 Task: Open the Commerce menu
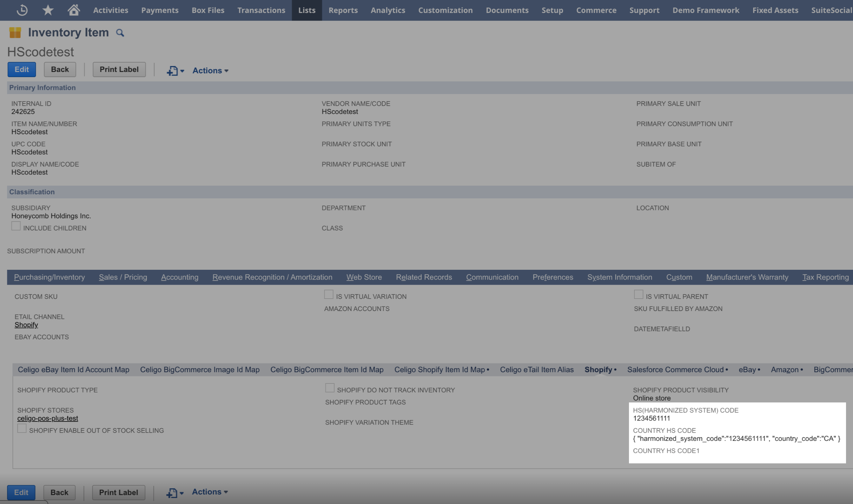click(596, 10)
